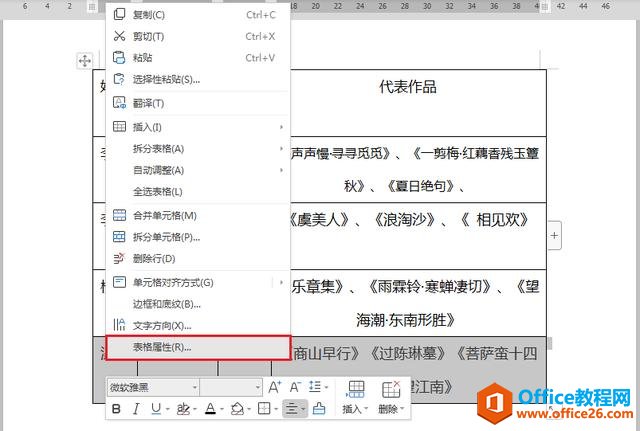
Task: Choose 复制(C) from the context menu
Action: tap(198, 15)
